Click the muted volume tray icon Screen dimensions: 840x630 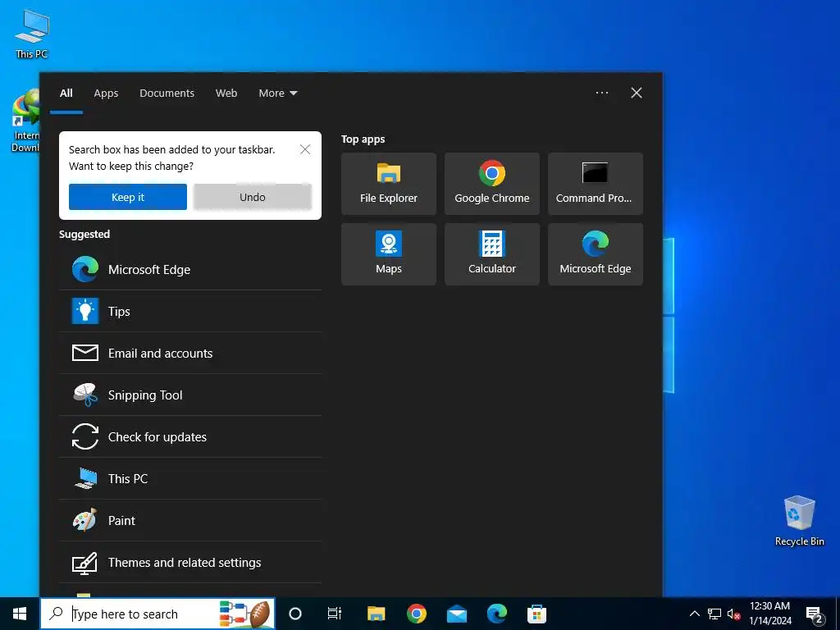[x=734, y=614]
